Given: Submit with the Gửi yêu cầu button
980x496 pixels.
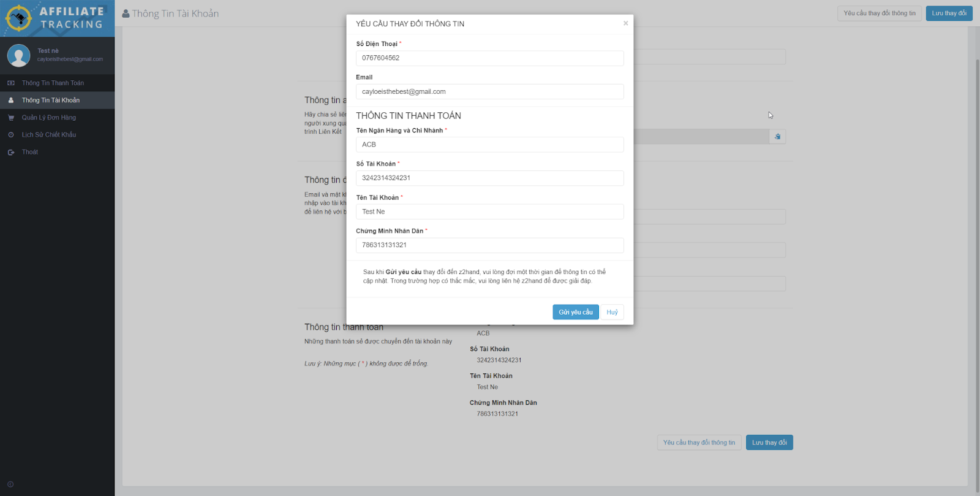Looking at the screenshot, I should (576, 312).
